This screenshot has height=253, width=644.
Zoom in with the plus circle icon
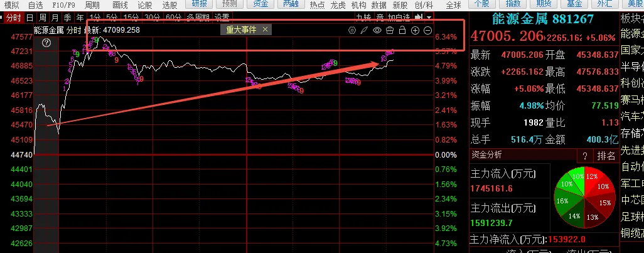click(416, 30)
